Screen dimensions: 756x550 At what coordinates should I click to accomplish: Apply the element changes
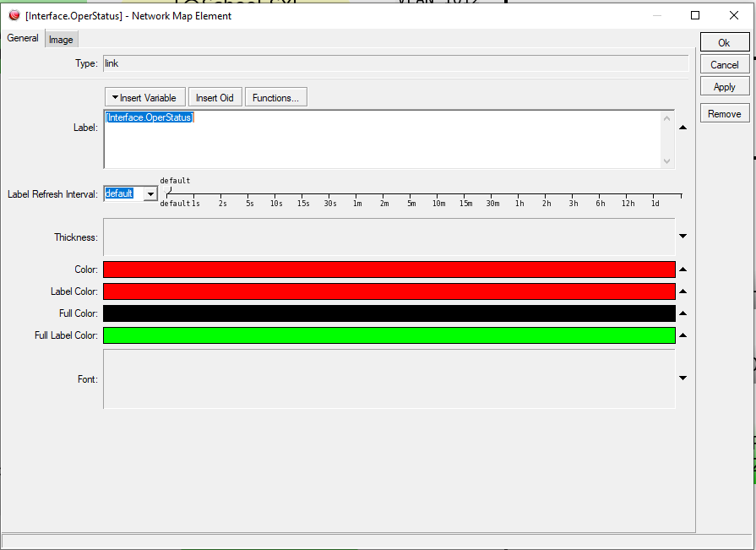pos(724,87)
